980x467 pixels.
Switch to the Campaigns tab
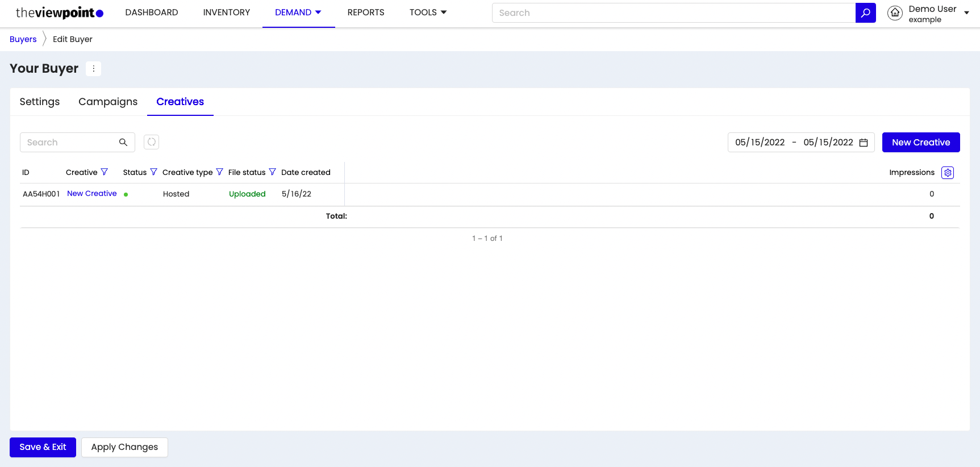(108, 102)
